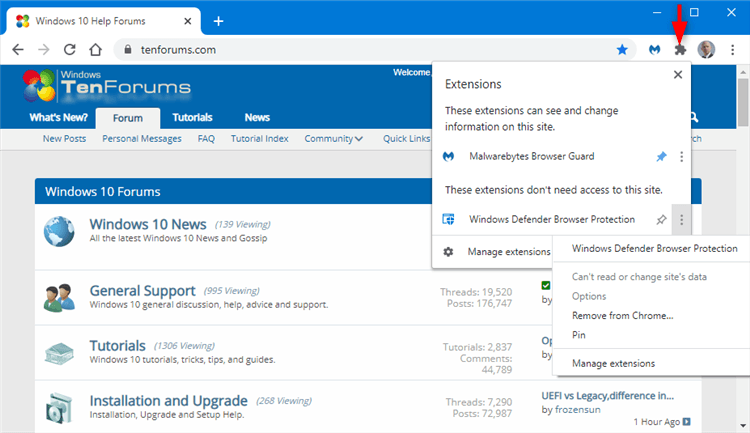Open frozensun's profile link

[577, 410]
